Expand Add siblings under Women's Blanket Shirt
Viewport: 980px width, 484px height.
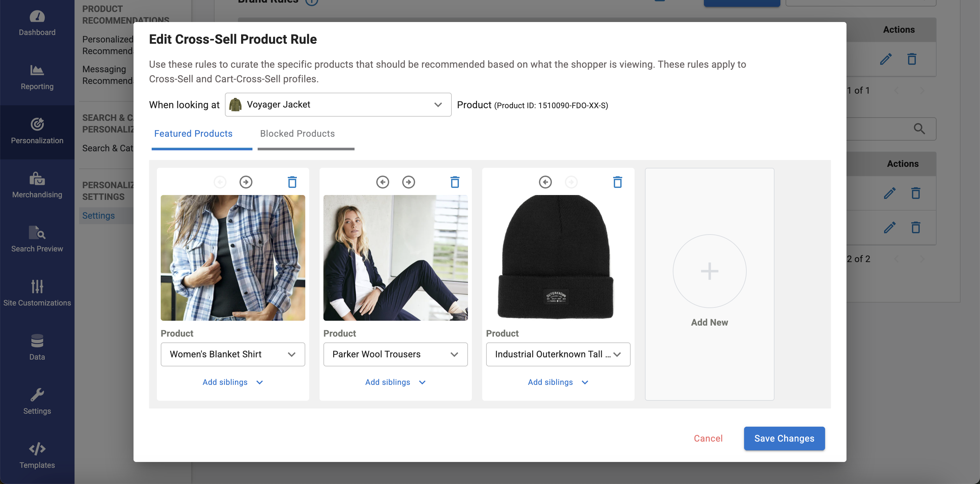coord(232,382)
